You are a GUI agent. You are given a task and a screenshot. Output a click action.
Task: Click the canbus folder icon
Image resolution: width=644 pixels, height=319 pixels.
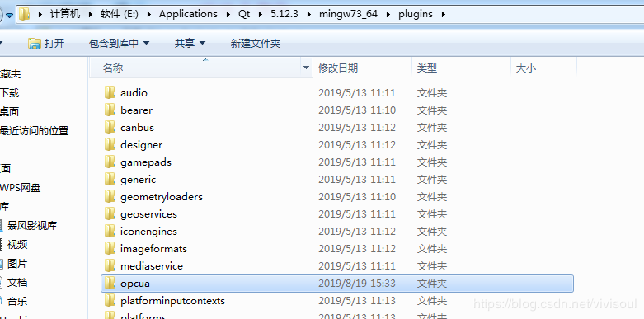pos(110,127)
